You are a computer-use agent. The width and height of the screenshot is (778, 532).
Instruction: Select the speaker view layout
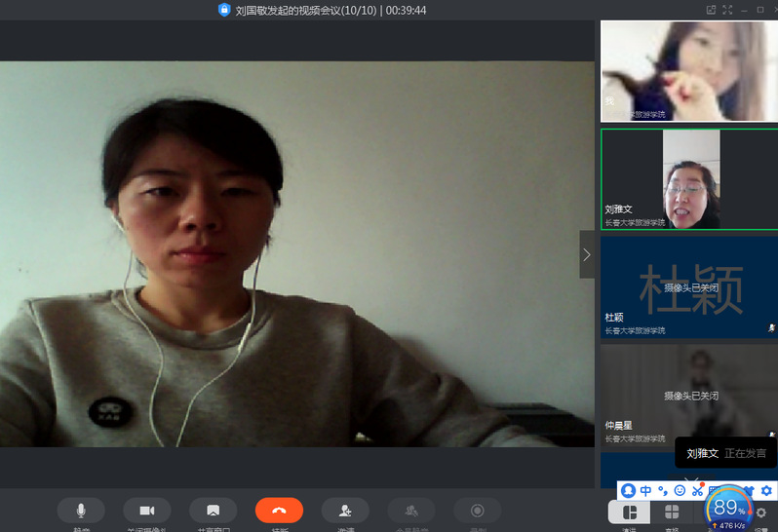(x=629, y=513)
